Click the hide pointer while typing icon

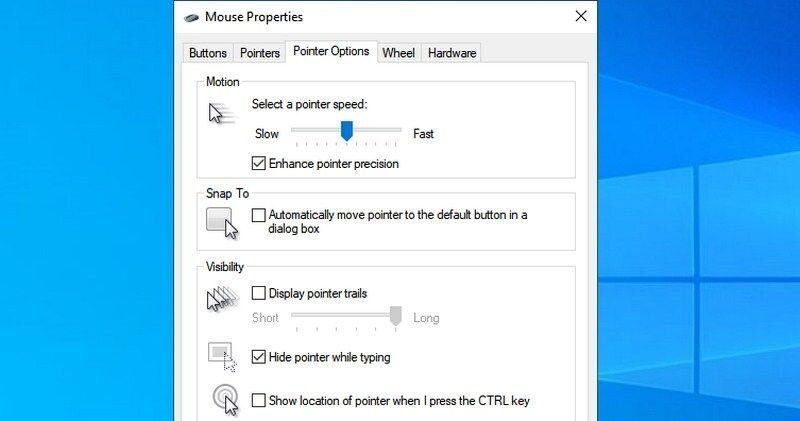tap(222, 357)
